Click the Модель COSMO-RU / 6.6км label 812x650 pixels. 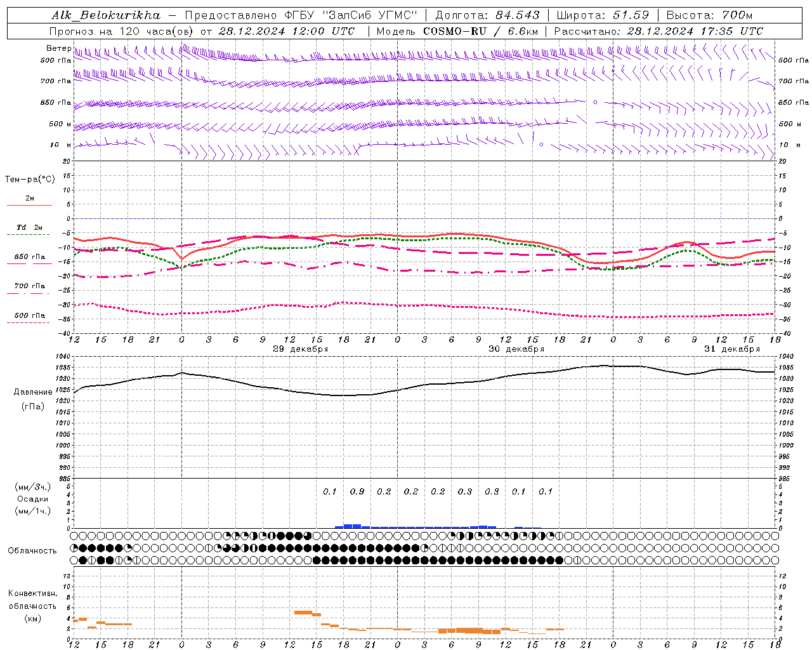(457, 31)
